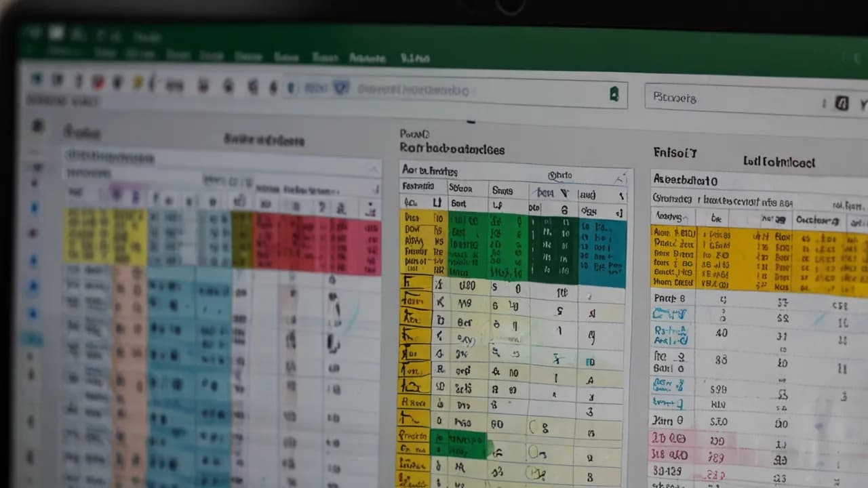Click the green icon at the address bar's right end

(614, 94)
